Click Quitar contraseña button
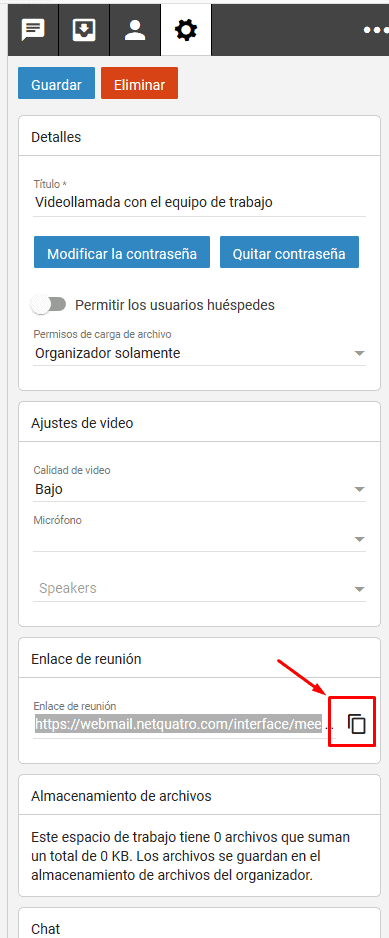This screenshot has width=389, height=938. pyautogui.click(x=289, y=253)
